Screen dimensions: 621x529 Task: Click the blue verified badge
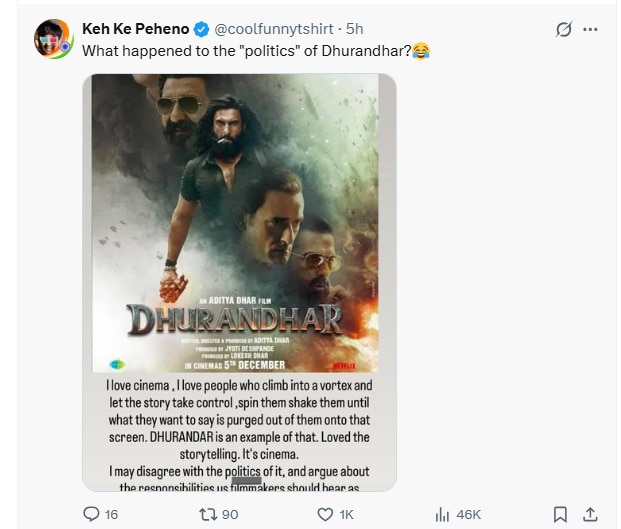[x=200, y=29]
